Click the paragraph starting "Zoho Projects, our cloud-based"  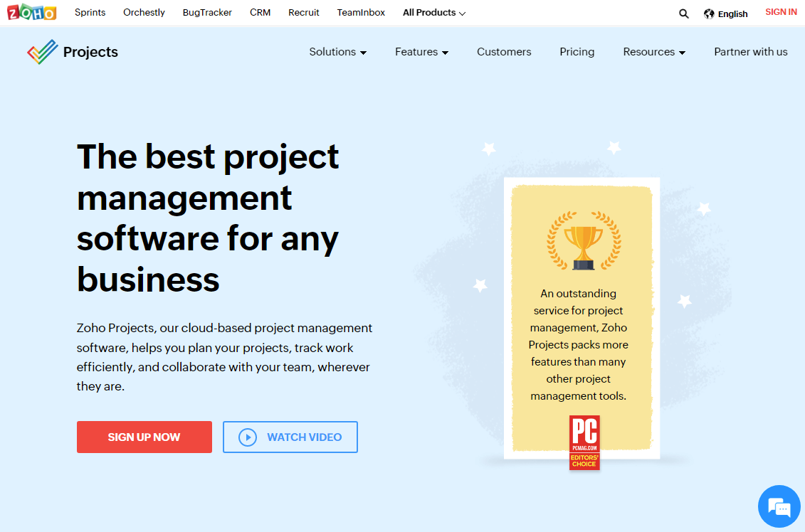click(224, 357)
